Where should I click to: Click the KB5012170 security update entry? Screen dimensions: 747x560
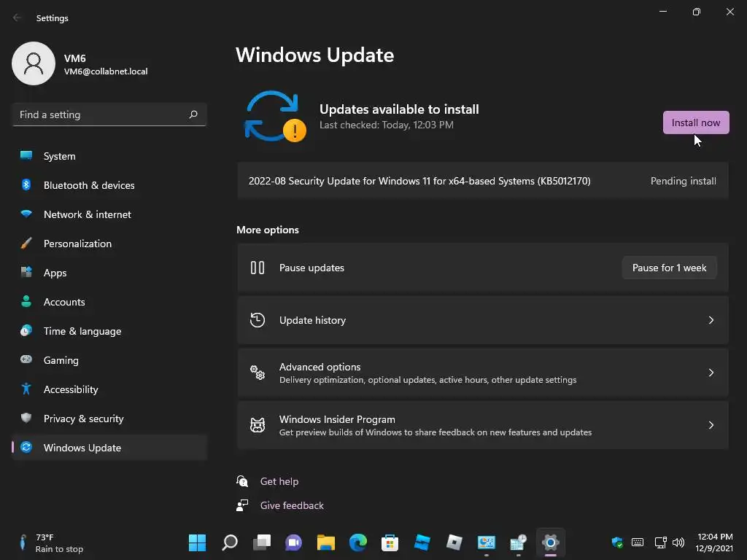[x=483, y=181]
